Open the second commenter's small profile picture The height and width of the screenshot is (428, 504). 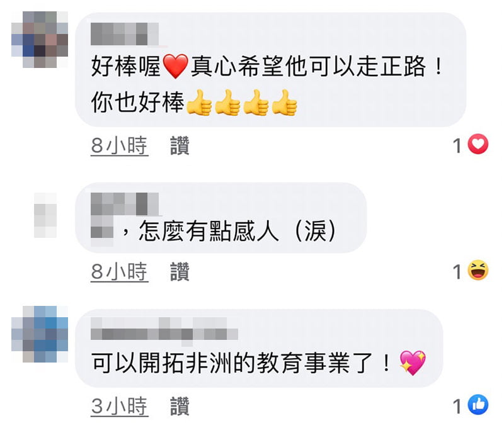click(x=45, y=215)
